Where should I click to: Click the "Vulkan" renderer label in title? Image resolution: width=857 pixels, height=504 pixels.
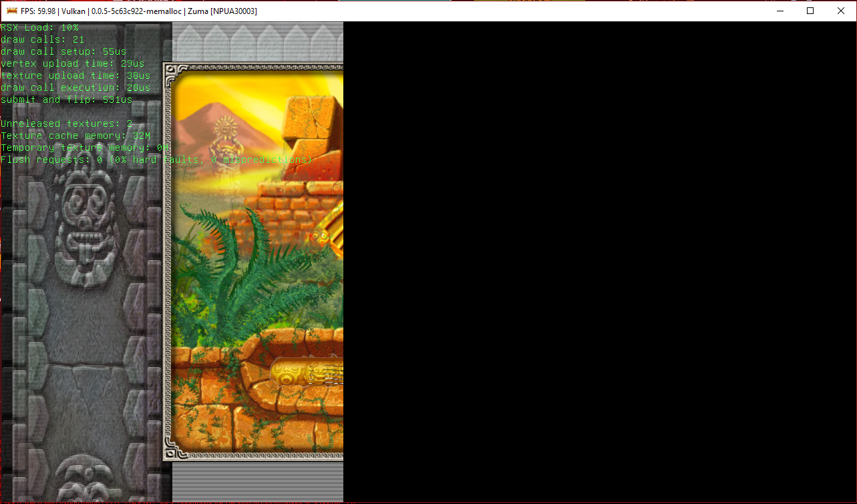click(x=75, y=11)
